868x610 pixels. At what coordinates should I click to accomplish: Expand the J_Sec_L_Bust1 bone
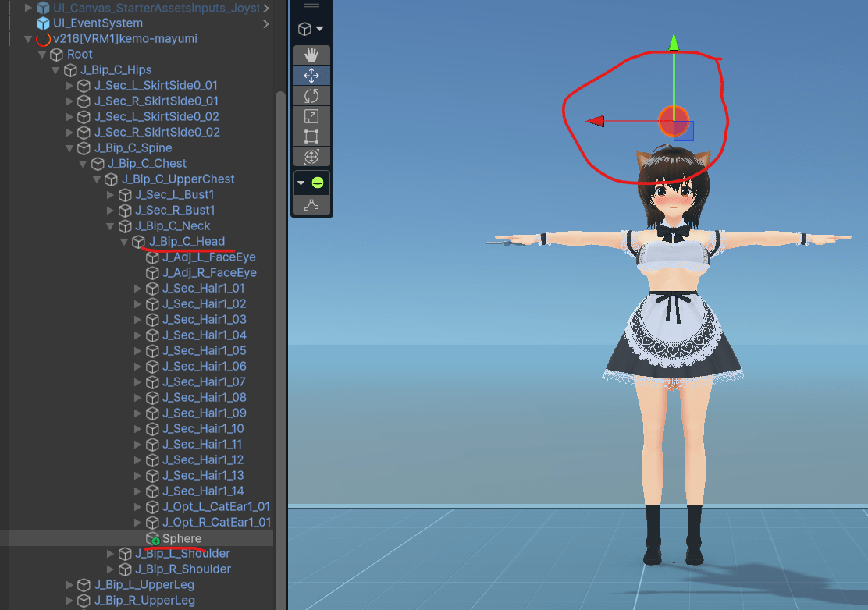click(110, 194)
